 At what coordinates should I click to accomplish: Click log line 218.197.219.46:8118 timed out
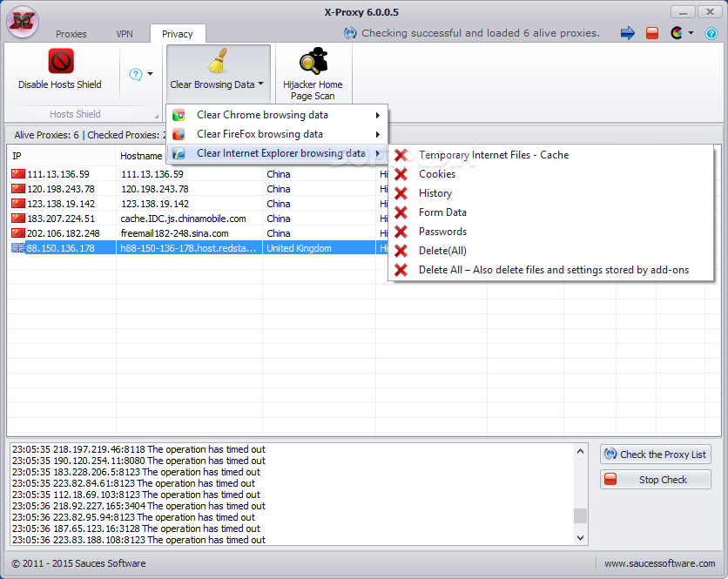138,449
